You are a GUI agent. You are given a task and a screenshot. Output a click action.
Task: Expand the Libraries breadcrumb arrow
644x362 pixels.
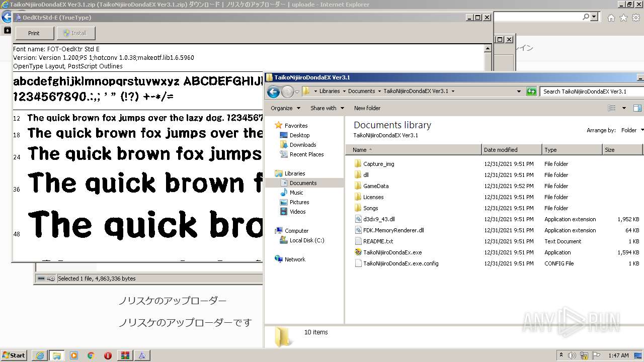coord(344,92)
